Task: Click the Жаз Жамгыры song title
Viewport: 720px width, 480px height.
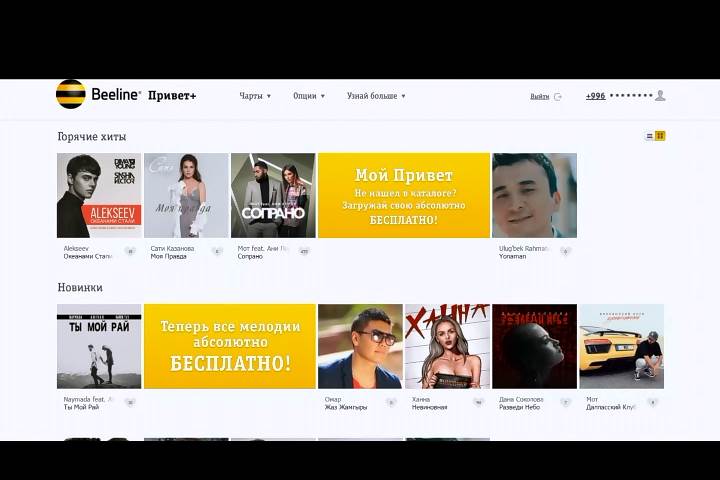Action: pyautogui.click(x=346, y=407)
